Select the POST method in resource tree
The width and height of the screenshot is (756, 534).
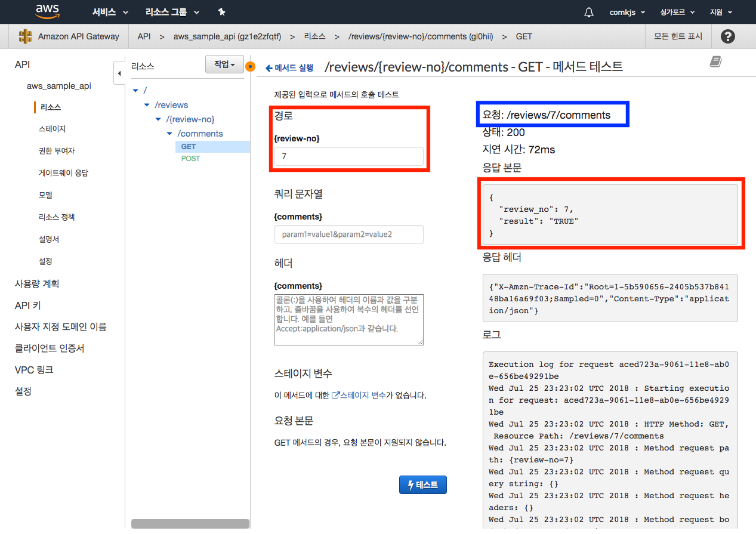(x=190, y=159)
